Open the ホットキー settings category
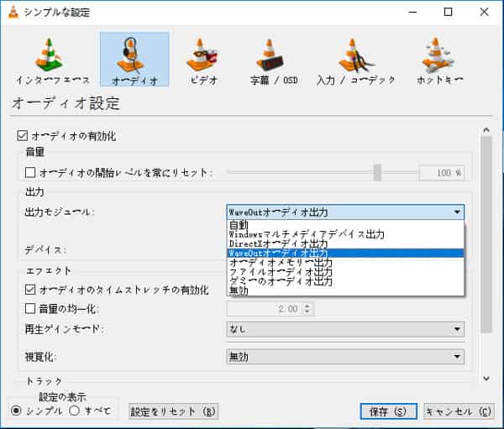The width and height of the screenshot is (504, 429). click(x=439, y=60)
